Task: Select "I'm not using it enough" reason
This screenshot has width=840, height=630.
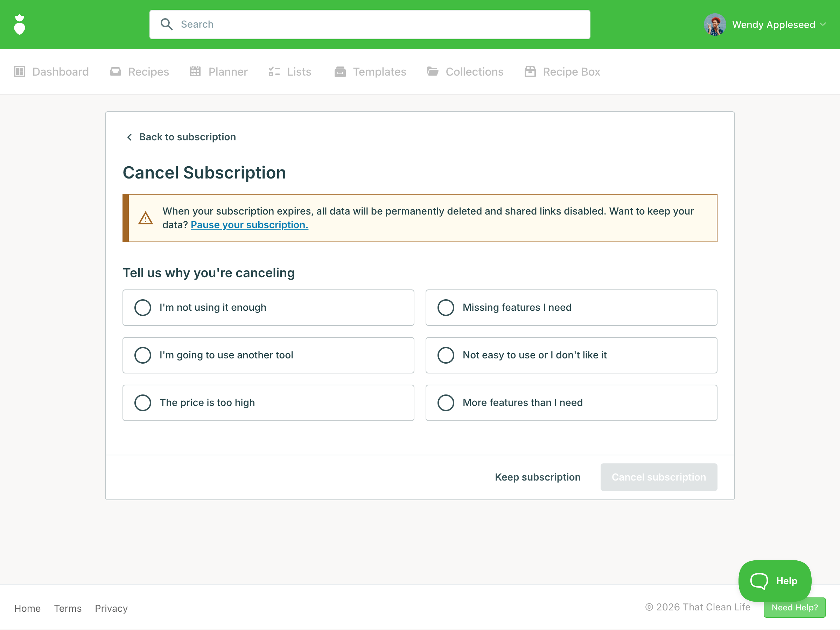Action: coord(143,308)
